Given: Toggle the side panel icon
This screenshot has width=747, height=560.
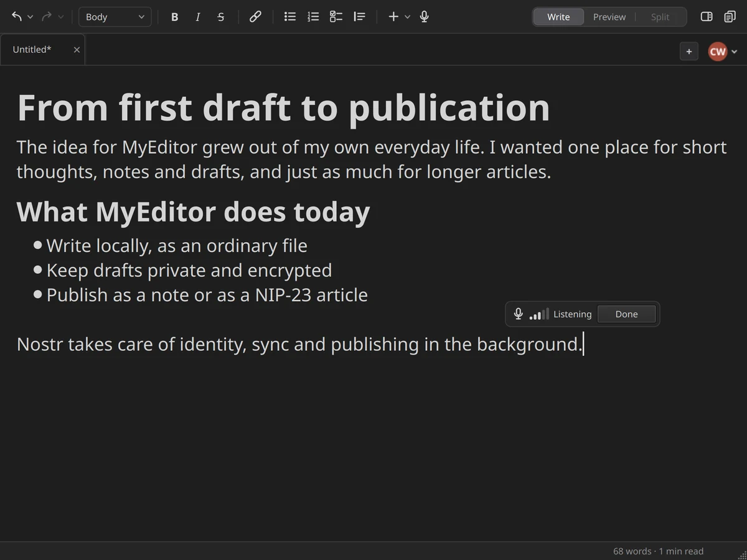Looking at the screenshot, I should (x=707, y=17).
